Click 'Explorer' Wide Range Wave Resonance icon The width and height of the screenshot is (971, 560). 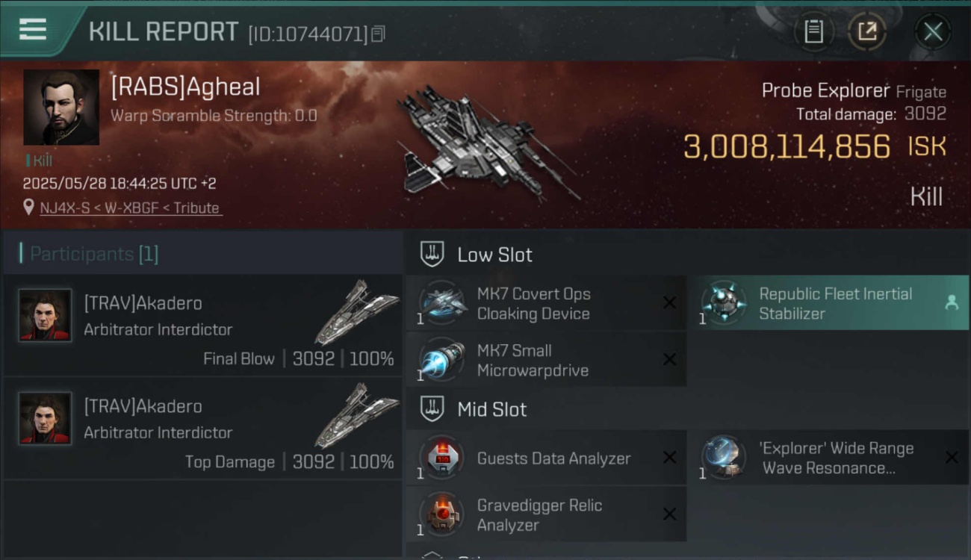click(x=724, y=458)
